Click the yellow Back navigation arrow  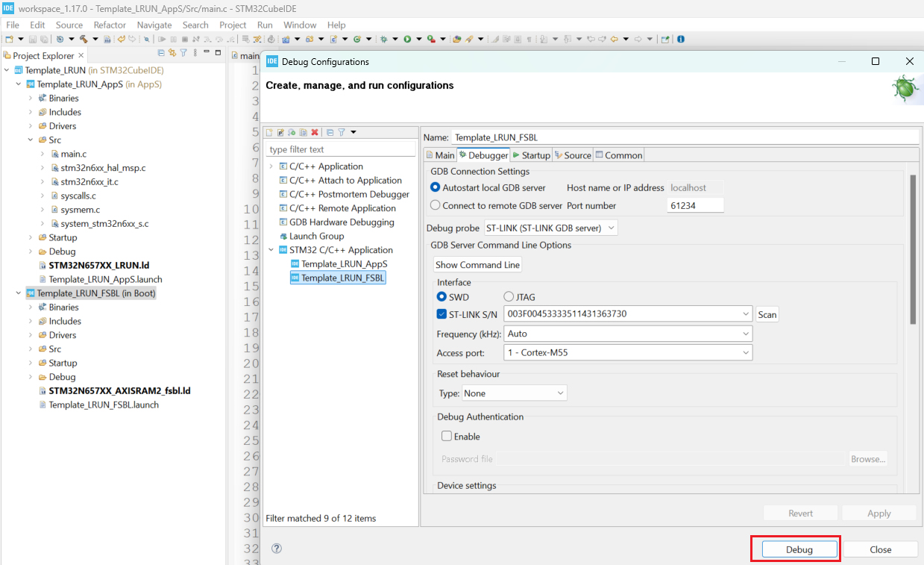(614, 39)
